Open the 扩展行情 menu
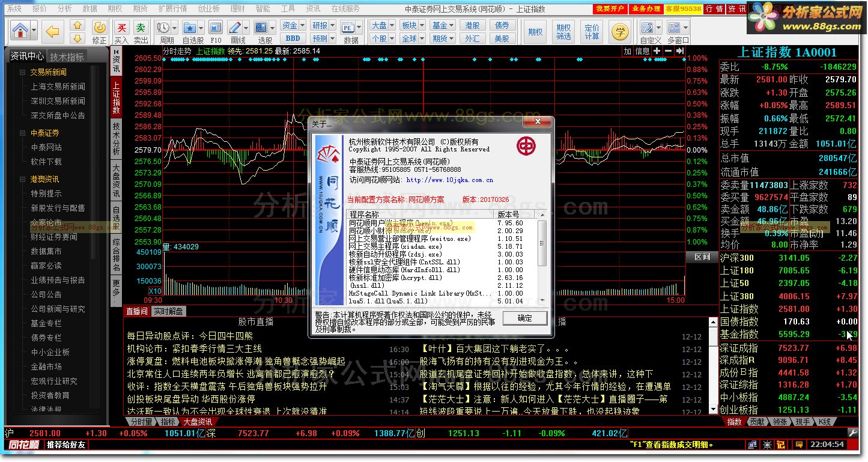 click(172, 9)
